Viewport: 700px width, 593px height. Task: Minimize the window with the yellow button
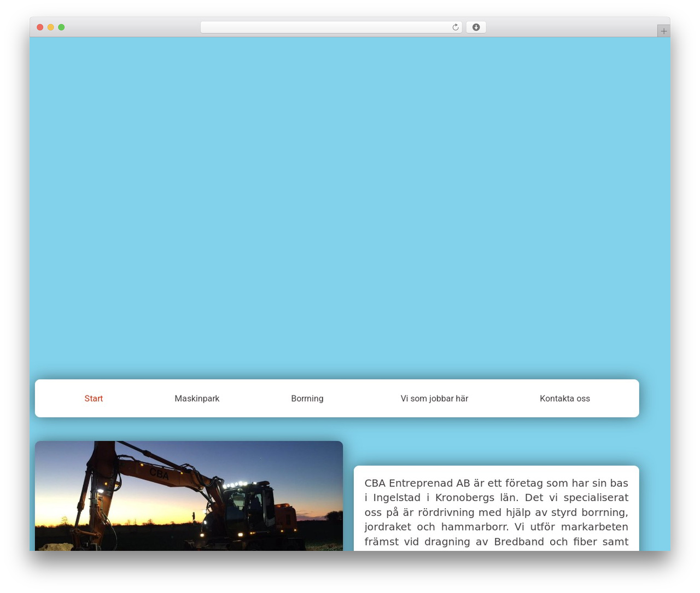[x=50, y=27]
